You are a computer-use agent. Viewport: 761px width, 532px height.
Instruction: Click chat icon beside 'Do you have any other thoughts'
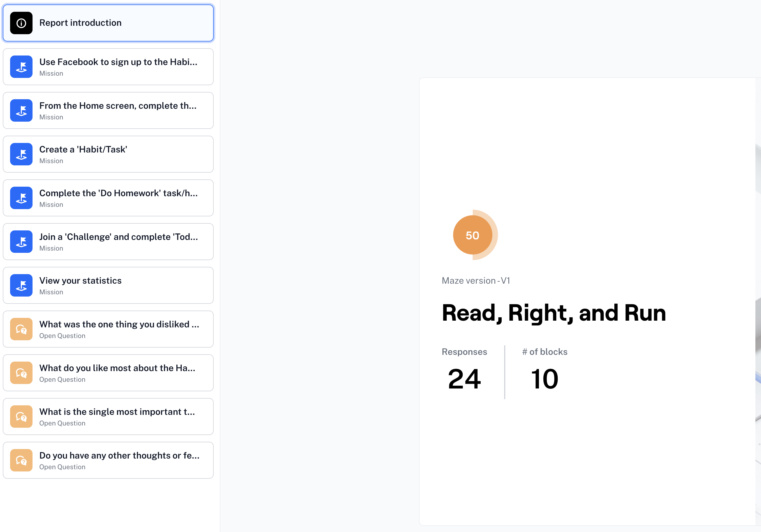(x=21, y=461)
